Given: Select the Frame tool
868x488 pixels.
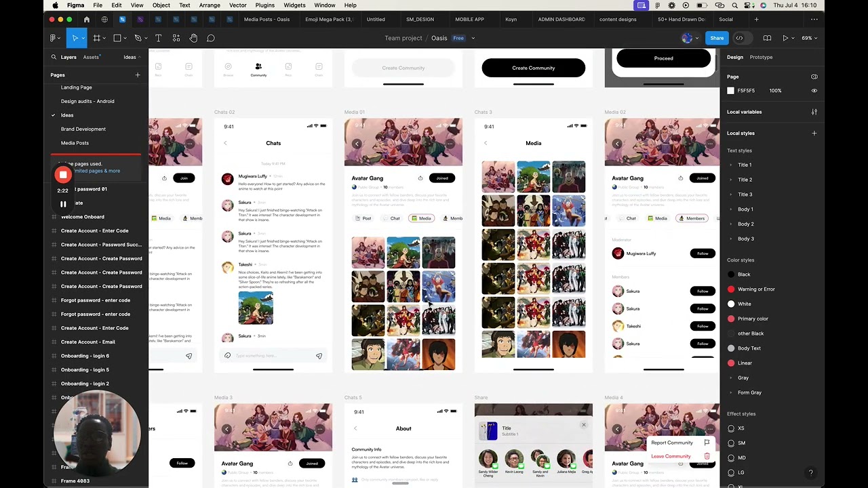Looking at the screenshot, I should [97, 38].
